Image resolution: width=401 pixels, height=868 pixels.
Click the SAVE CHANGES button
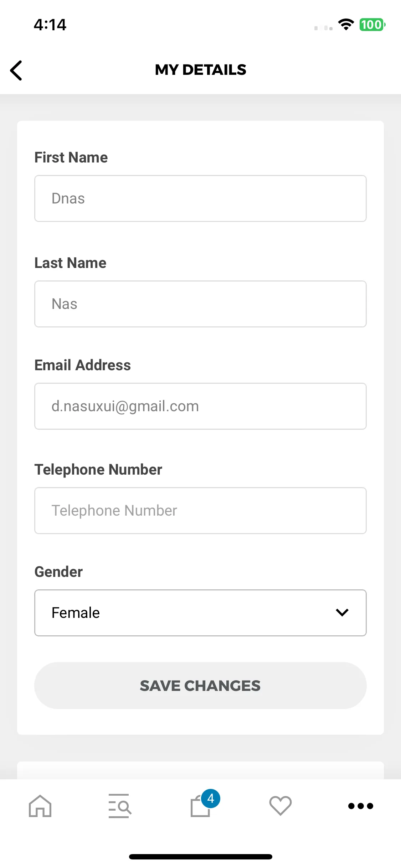click(200, 686)
